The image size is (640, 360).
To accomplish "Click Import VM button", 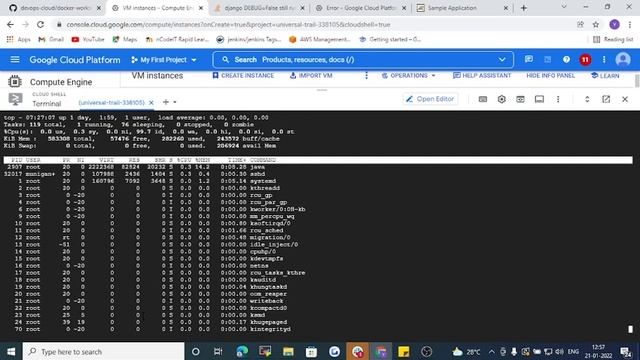I will tap(311, 76).
